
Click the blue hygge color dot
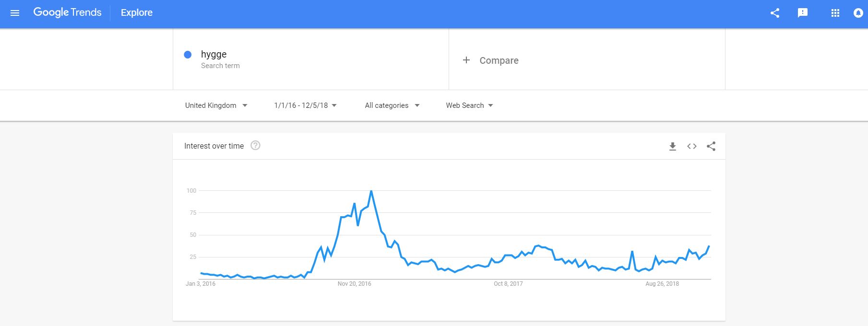tap(188, 55)
